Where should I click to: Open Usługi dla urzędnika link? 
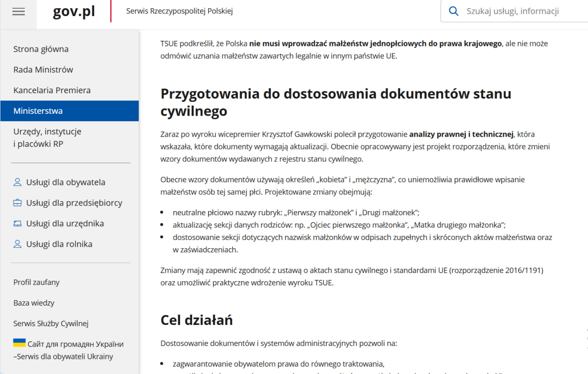pos(65,223)
